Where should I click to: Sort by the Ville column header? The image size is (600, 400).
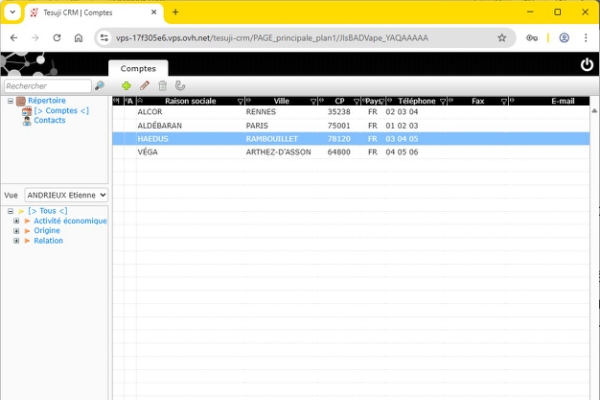coord(281,101)
